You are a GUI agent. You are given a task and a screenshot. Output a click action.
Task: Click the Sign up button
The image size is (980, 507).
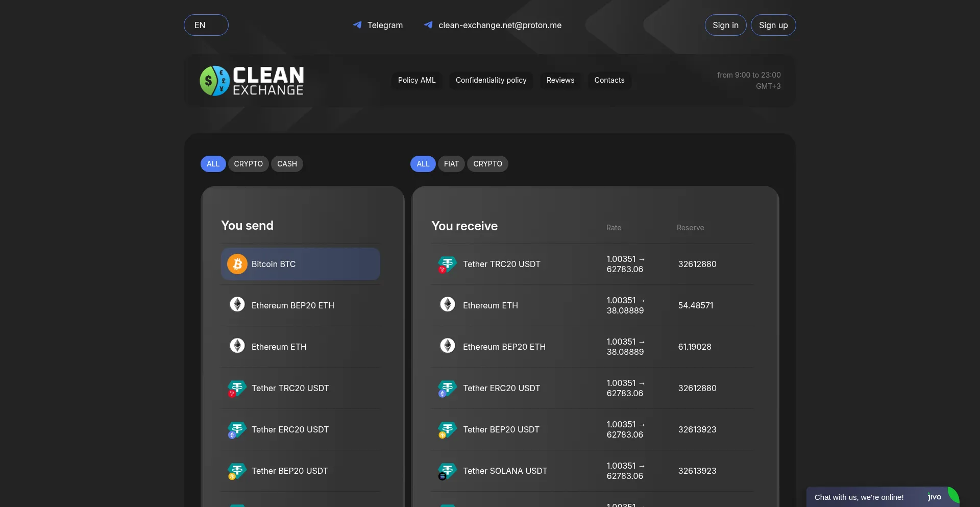(773, 25)
